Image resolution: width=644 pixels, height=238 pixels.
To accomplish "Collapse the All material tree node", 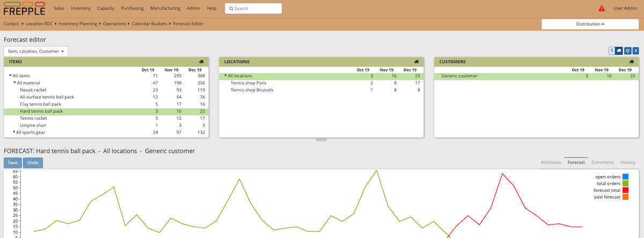I will (x=14, y=83).
